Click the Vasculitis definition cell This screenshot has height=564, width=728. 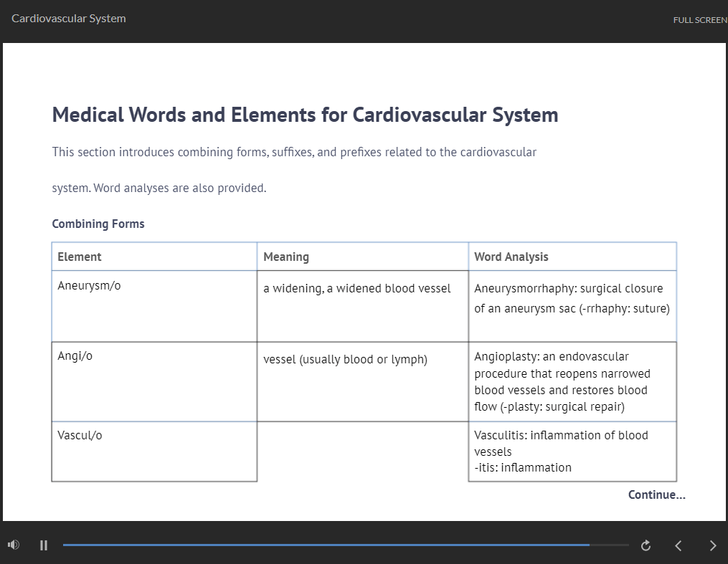click(x=572, y=451)
